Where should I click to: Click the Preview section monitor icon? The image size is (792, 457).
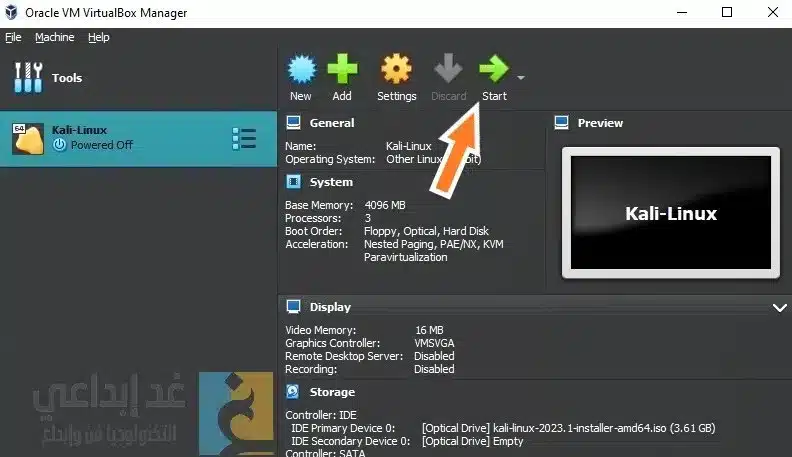click(x=562, y=123)
